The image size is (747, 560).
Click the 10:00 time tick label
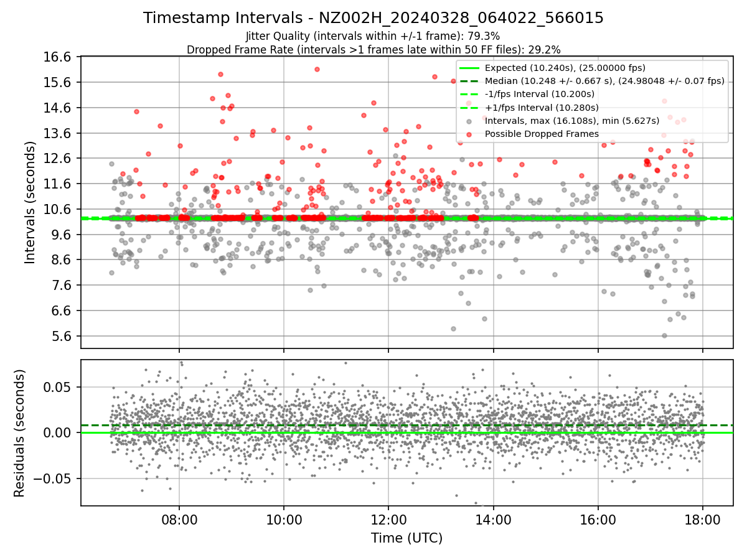284,520
